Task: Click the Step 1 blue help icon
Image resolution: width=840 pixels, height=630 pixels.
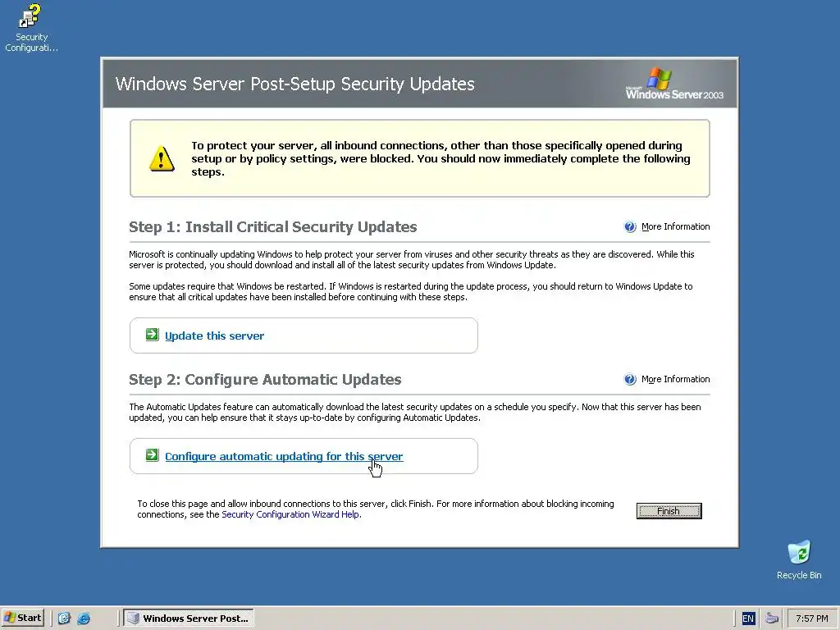Action: tap(630, 226)
